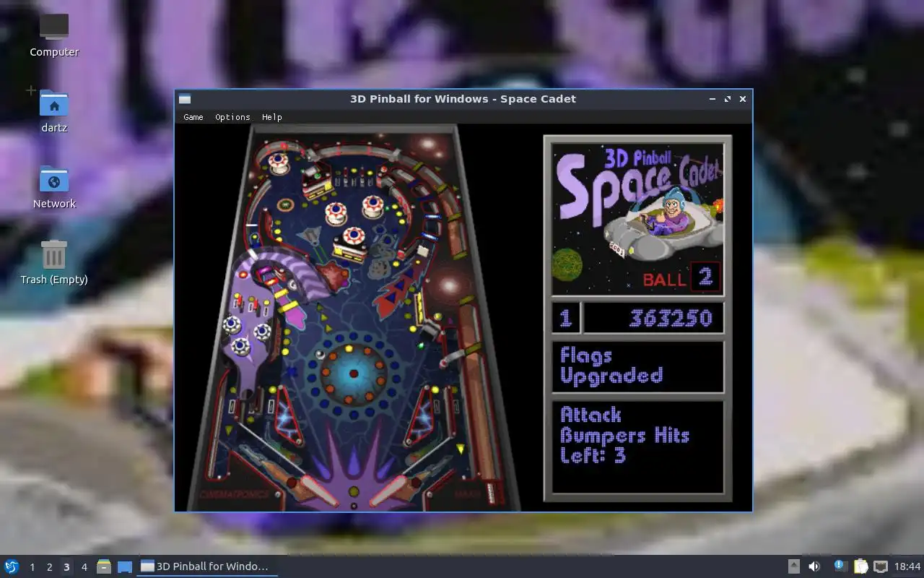Switch to workspace 3
Viewport: 924px width, 578px height.
[66, 567]
